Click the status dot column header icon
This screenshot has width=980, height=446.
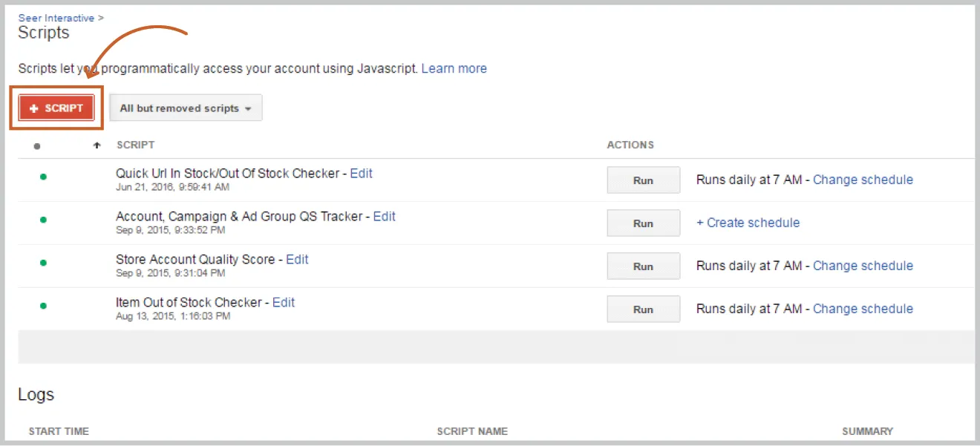37,145
